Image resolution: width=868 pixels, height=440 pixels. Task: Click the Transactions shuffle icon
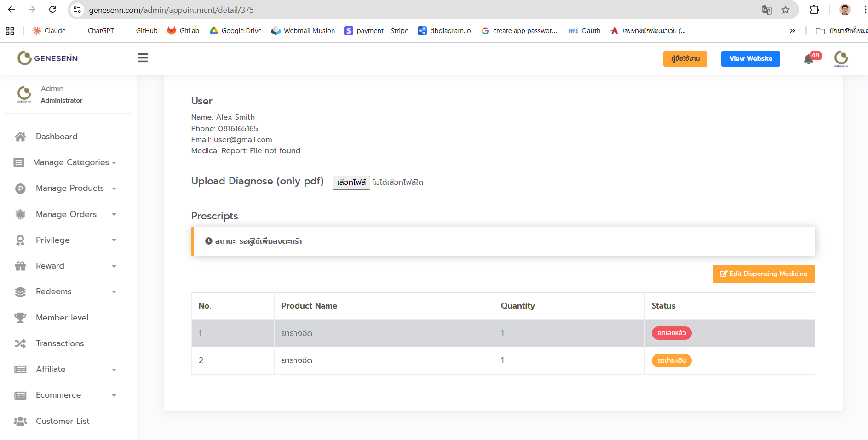coord(20,343)
